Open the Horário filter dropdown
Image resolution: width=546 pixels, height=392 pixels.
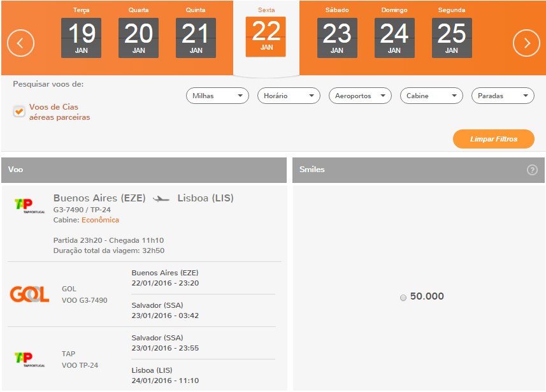click(x=289, y=96)
